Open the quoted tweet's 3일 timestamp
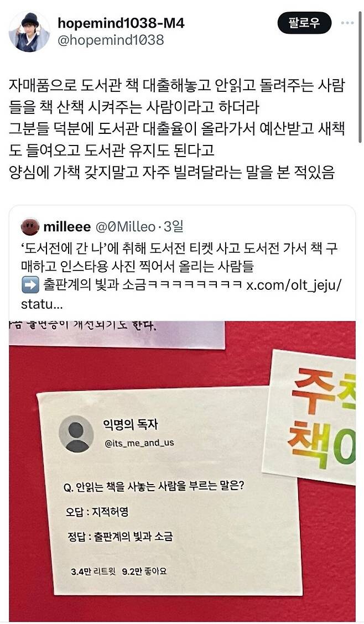Screen dimensions: 364x624 pyautogui.click(x=173, y=227)
